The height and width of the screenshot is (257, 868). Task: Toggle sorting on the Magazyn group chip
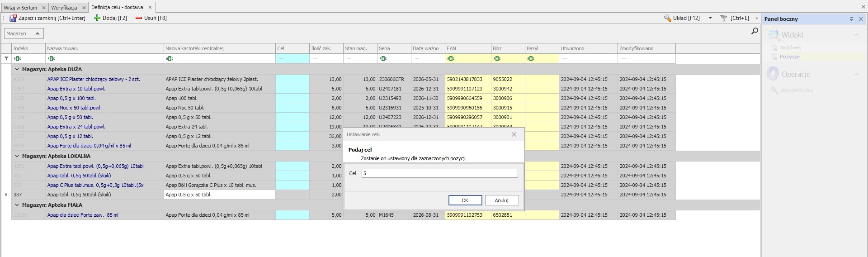point(24,33)
